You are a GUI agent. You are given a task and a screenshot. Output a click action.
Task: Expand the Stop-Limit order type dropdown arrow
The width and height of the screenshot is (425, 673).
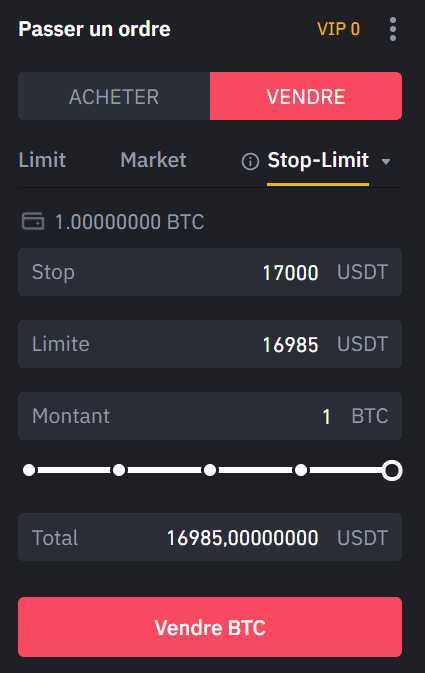click(386, 162)
